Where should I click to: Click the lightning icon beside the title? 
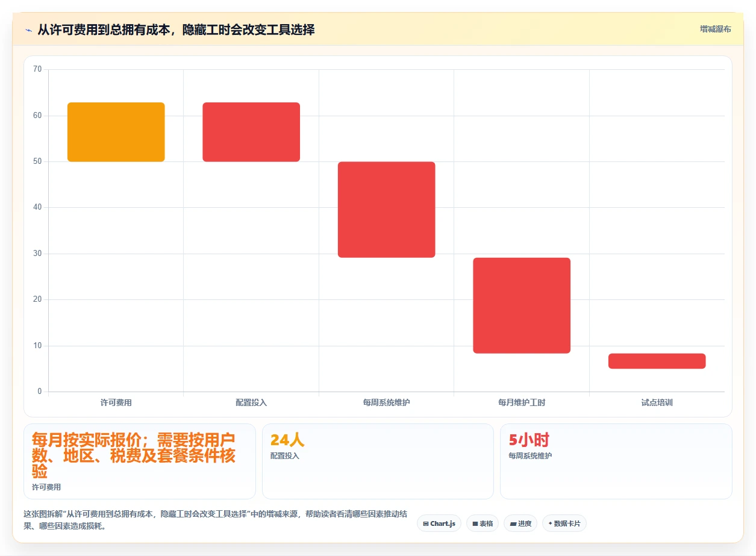pyautogui.click(x=28, y=30)
